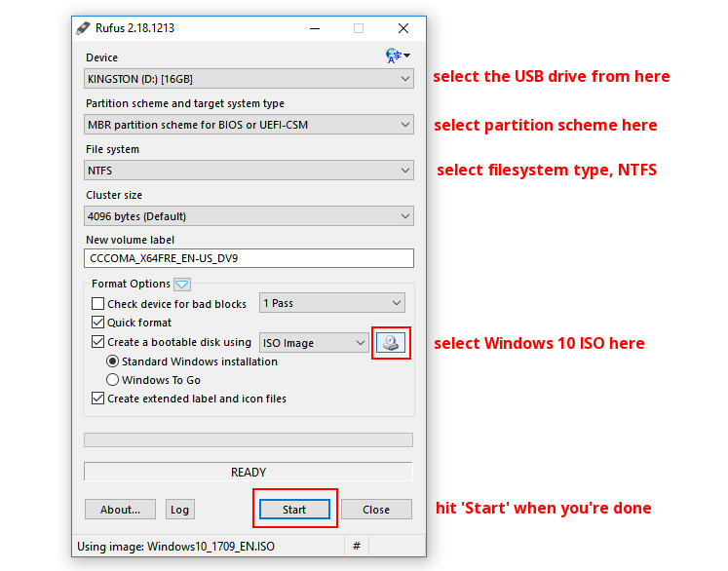Minimize the Rufus window
The height and width of the screenshot is (571, 728).
(315, 28)
